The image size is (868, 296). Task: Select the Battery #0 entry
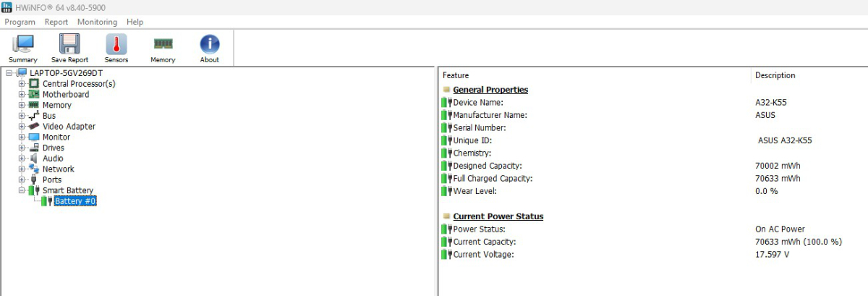pos(75,201)
